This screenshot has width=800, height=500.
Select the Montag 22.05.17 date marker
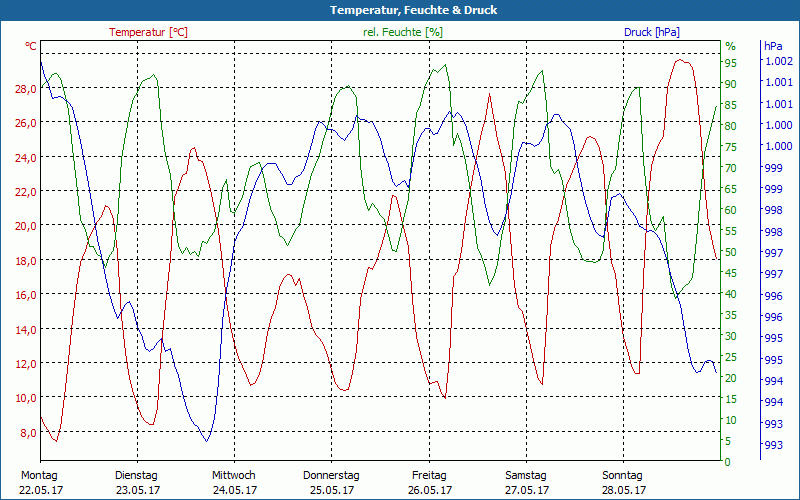pos(39,482)
